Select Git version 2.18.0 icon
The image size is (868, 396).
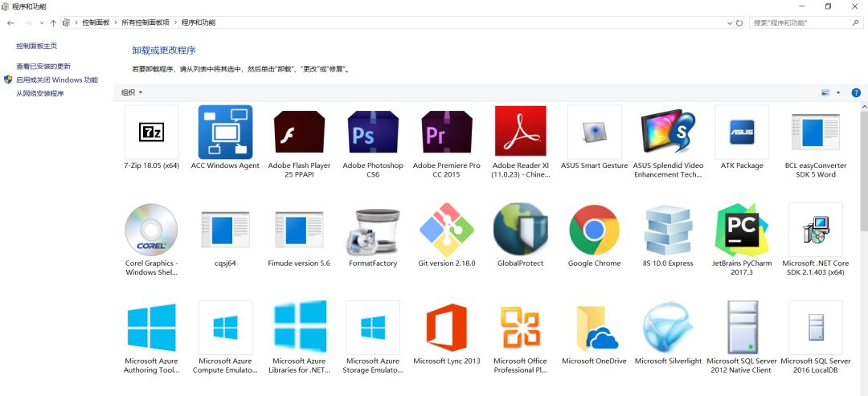[446, 230]
